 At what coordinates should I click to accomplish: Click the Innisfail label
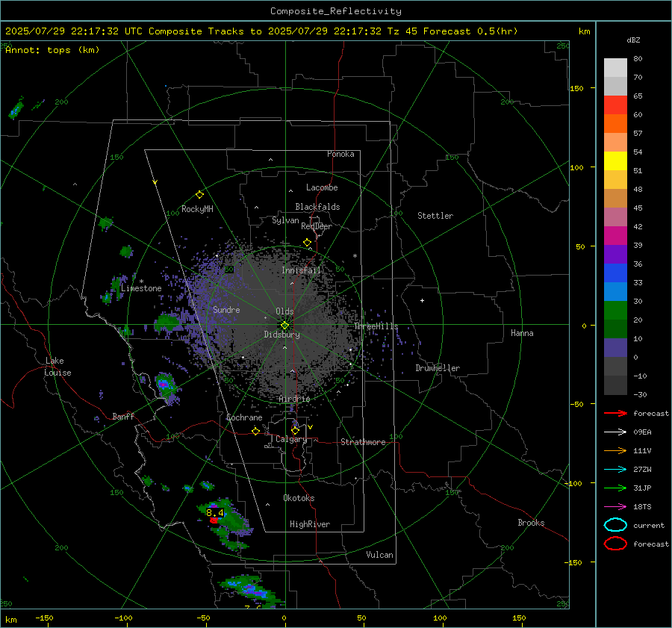pos(301,270)
